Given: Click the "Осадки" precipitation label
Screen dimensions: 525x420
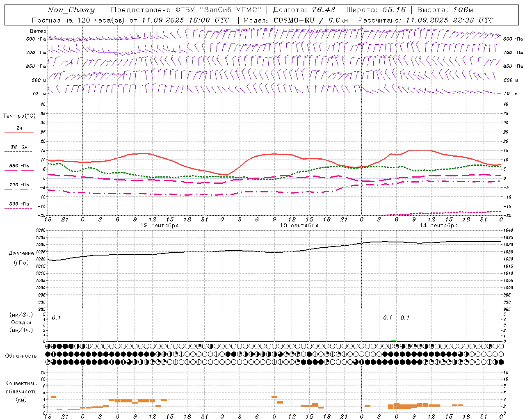Looking at the screenshot, I should (x=21, y=323).
